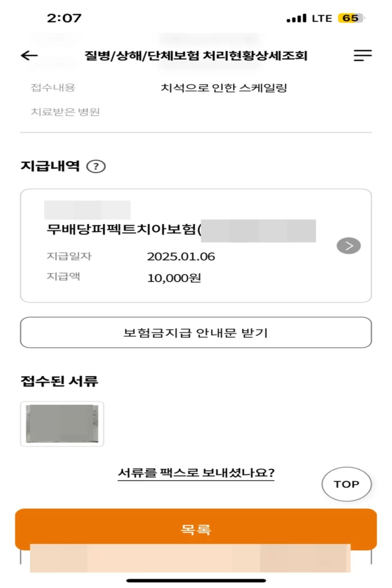Open the hamburger menu at top right
This screenshot has width=392, height=588.
pyautogui.click(x=362, y=55)
